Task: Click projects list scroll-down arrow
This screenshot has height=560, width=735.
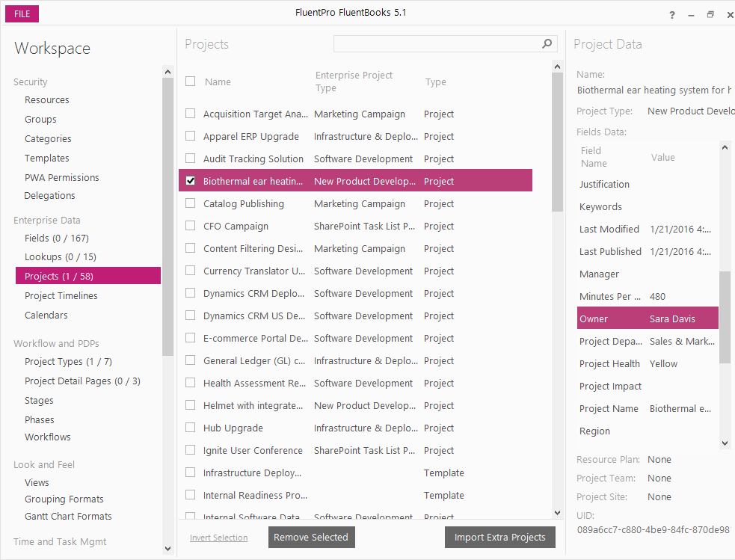Action: tap(557, 513)
